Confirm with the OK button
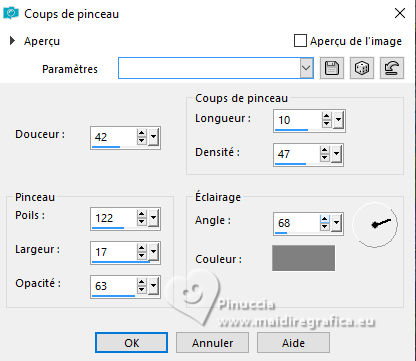The width and height of the screenshot is (416, 361). 131,343
